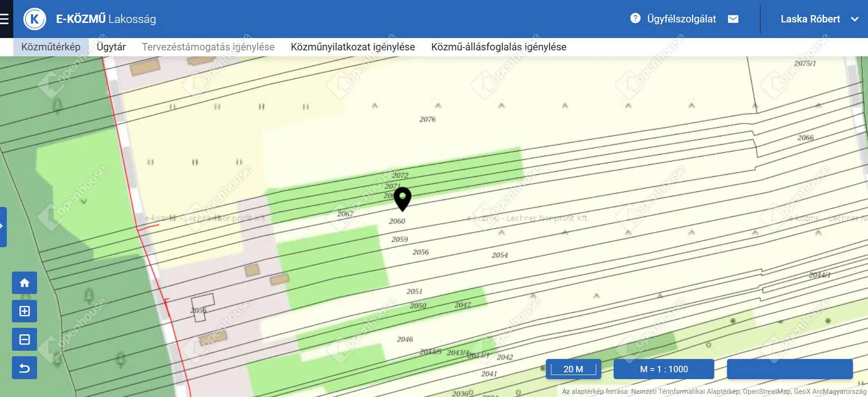
Task: Select parcel label 2059
Action: click(x=399, y=239)
